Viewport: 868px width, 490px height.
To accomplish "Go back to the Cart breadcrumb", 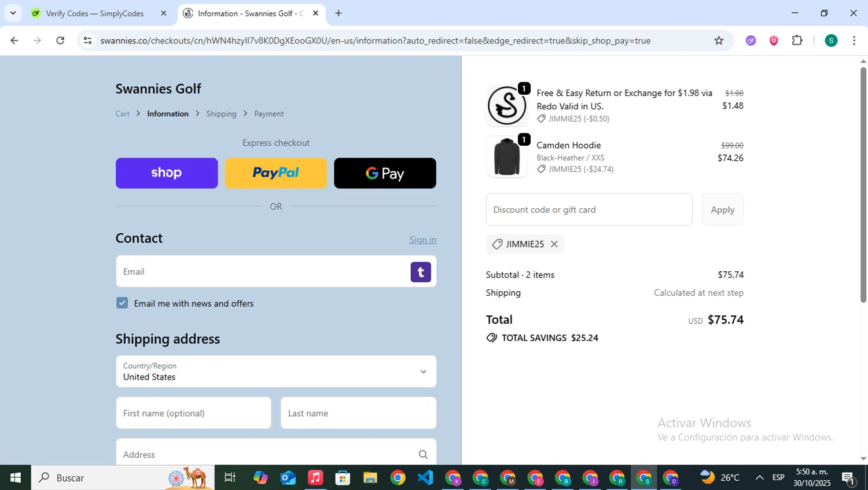I will click(x=123, y=114).
